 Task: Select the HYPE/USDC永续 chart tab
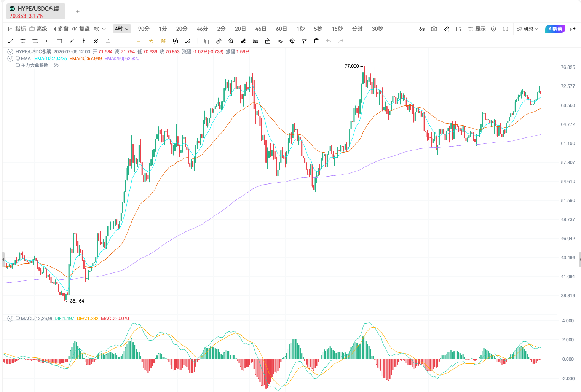[36, 12]
